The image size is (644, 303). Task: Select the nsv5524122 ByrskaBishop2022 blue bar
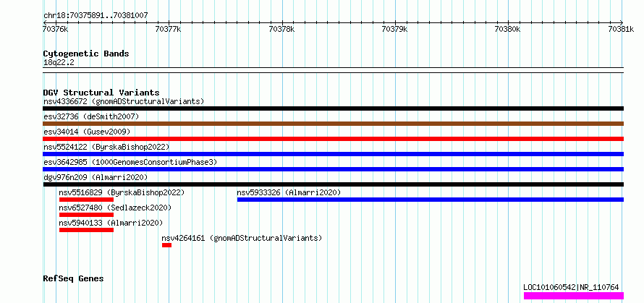333,154
